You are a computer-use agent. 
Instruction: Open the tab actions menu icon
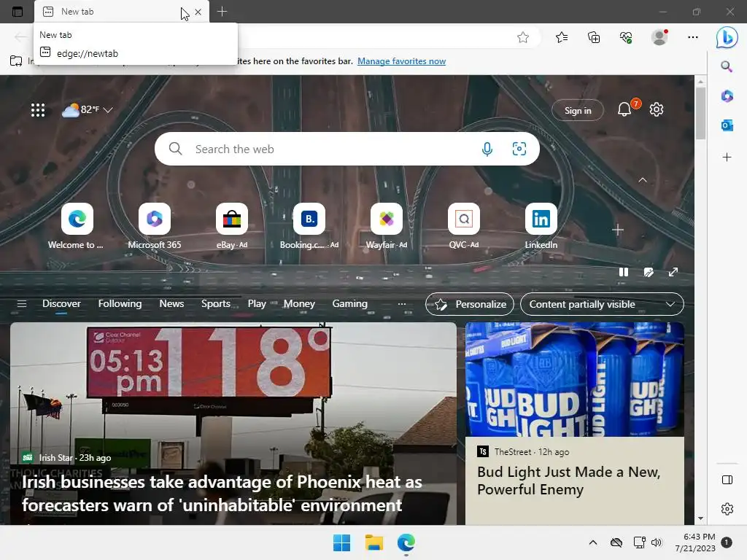point(18,12)
